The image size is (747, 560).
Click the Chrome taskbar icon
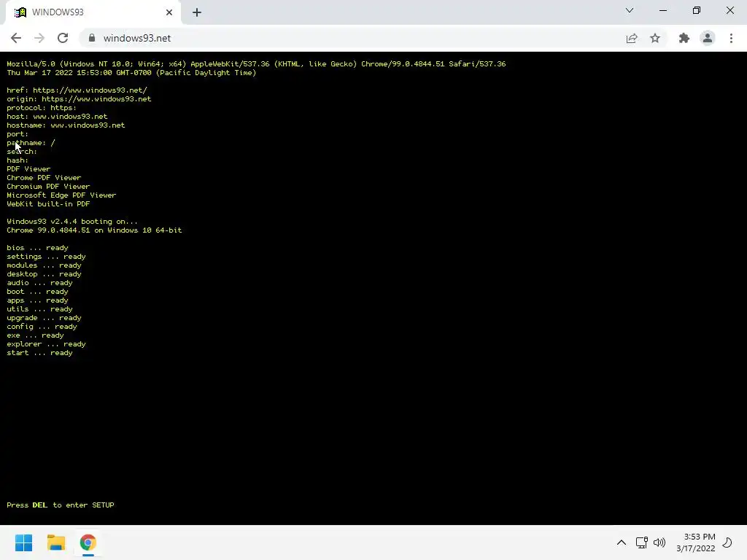88,542
